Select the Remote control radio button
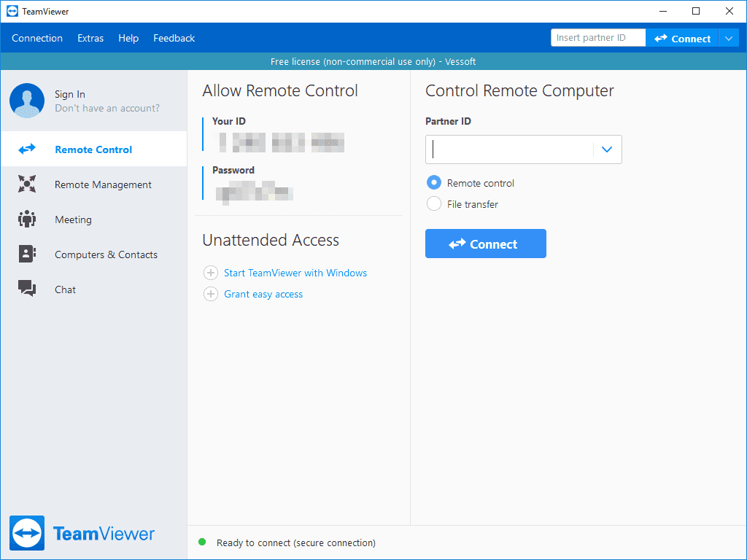747x560 pixels. pyautogui.click(x=433, y=183)
